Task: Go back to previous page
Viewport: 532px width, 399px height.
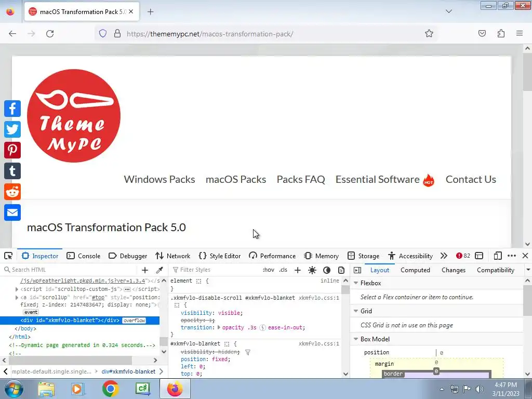Action: [12, 34]
